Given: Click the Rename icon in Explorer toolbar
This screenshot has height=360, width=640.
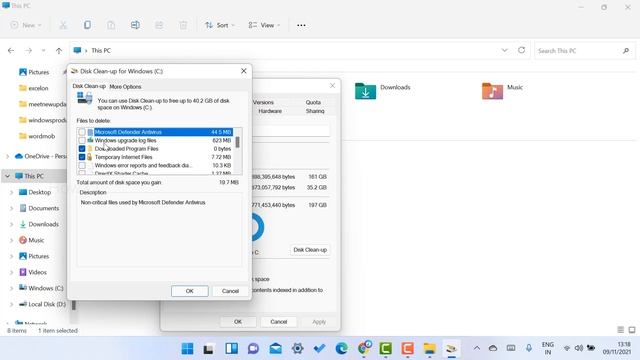Looking at the screenshot, I should (135, 25).
